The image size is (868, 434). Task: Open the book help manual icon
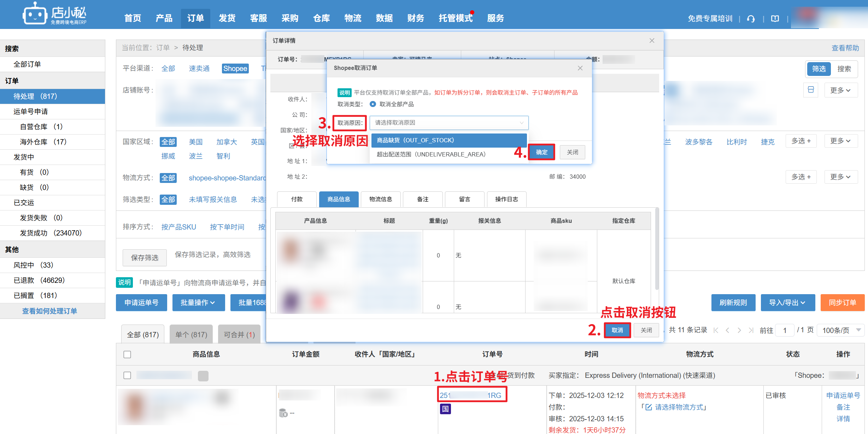click(775, 19)
